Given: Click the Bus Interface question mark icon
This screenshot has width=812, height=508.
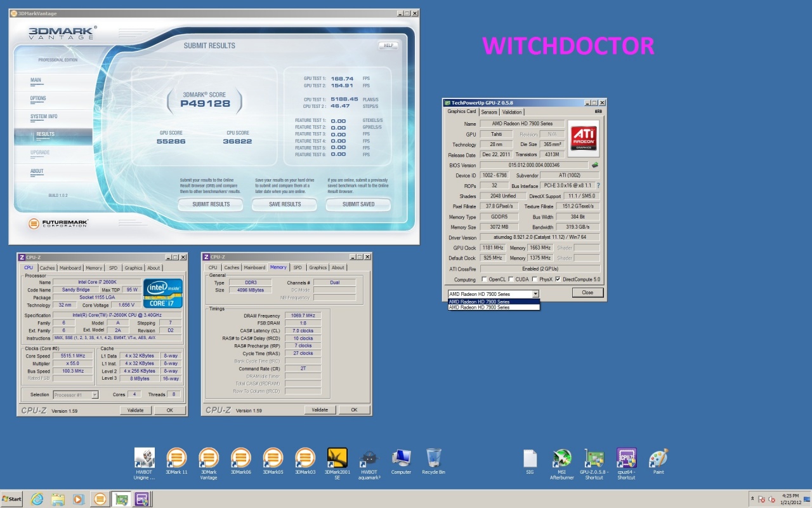Looking at the screenshot, I should [598, 185].
